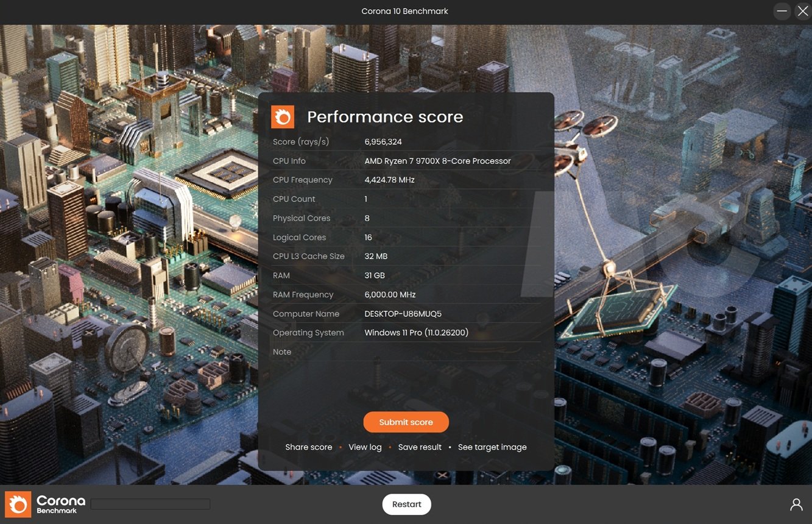Click the empty Note field
The image size is (812, 524).
pyautogui.click(x=426, y=352)
